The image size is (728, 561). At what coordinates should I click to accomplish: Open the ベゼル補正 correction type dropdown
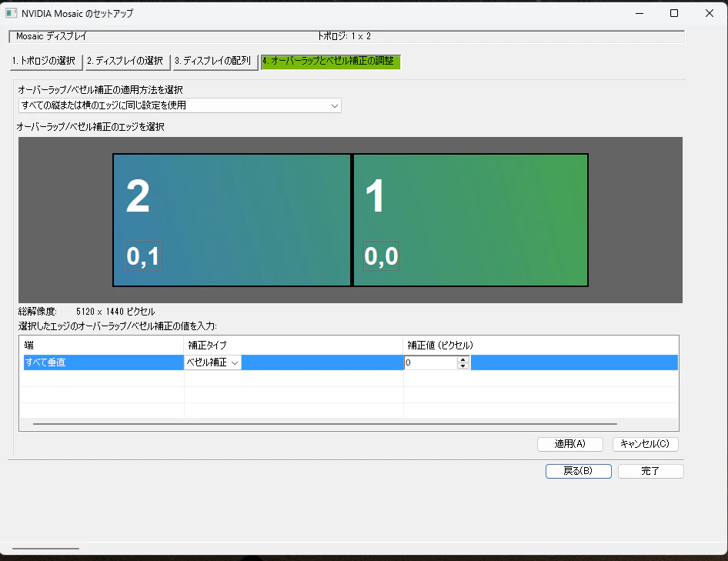click(x=212, y=362)
